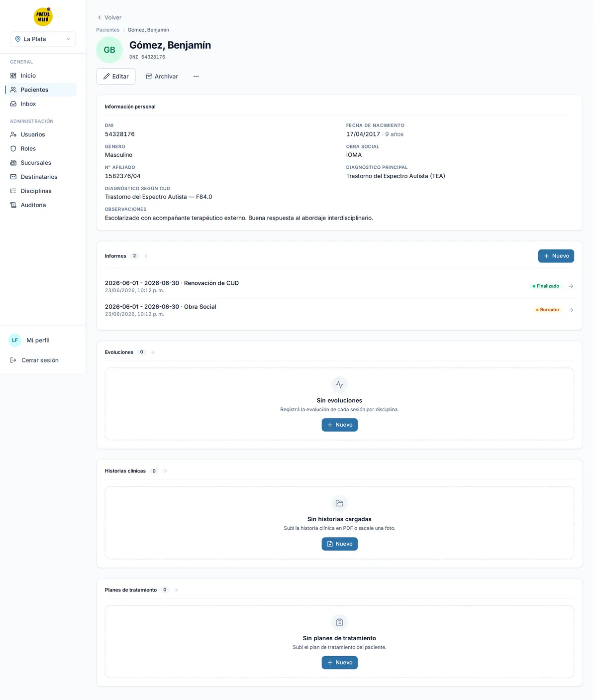Screen dimensions: 597x700
Task: Click the Finalizado status badge
Action: 546,286
